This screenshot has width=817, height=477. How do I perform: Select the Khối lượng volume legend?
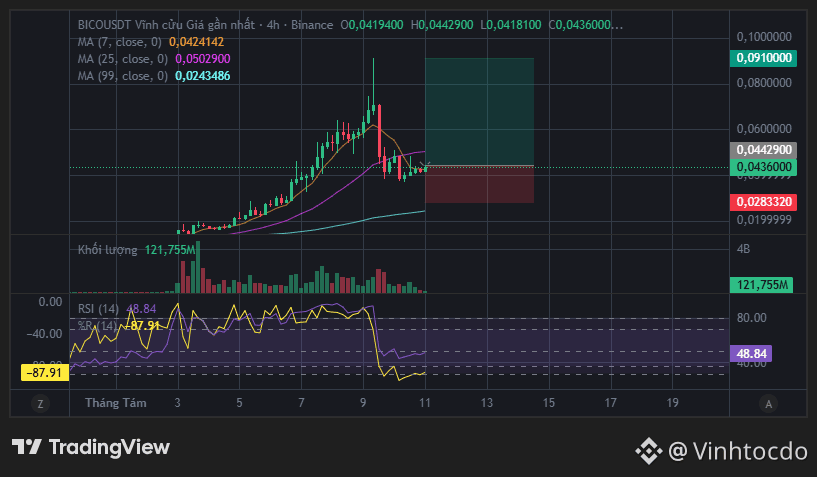(108, 250)
